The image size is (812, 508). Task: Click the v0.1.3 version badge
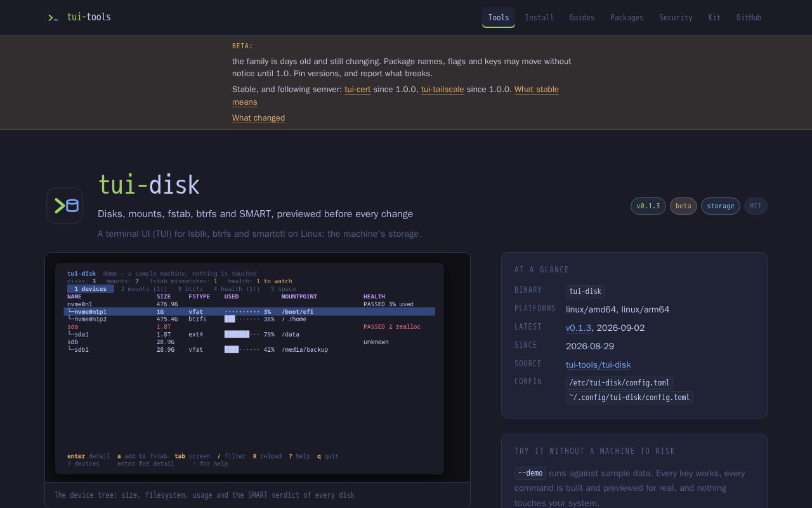(x=648, y=206)
